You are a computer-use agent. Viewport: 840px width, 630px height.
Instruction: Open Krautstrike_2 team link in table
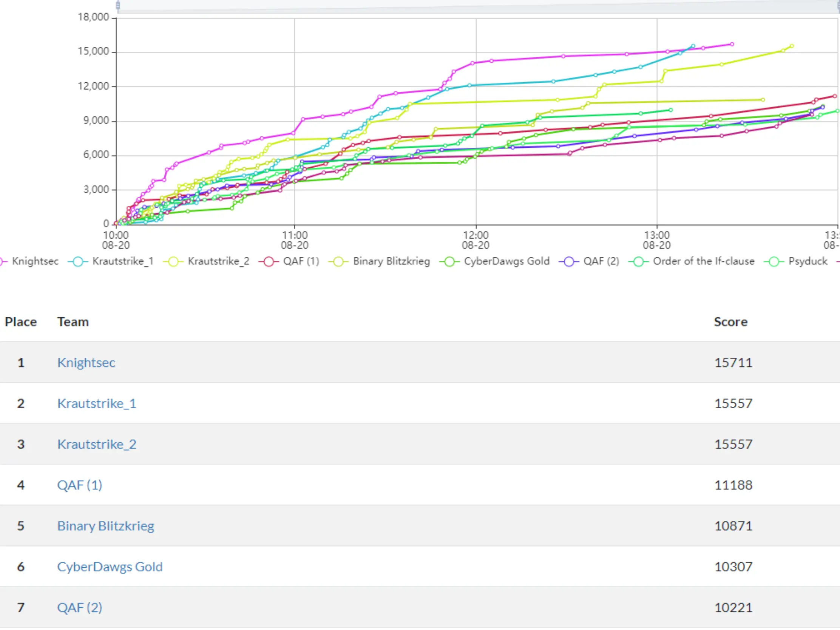click(x=96, y=444)
